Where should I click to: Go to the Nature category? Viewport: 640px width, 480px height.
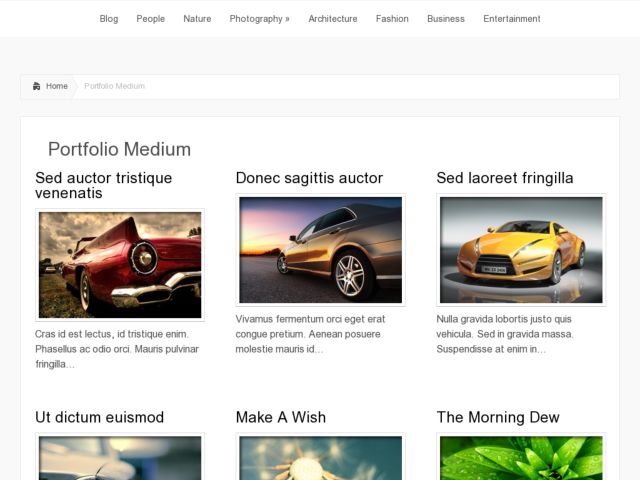(x=197, y=19)
